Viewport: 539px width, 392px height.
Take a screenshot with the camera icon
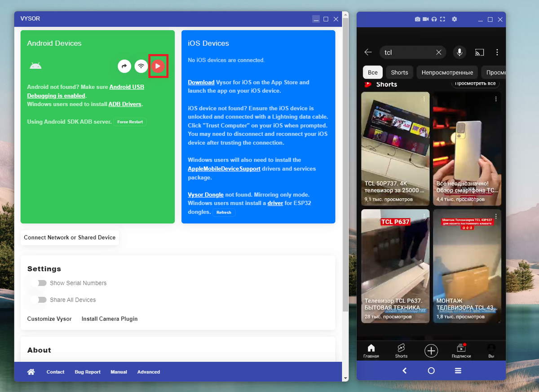pyautogui.click(x=418, y=19)
